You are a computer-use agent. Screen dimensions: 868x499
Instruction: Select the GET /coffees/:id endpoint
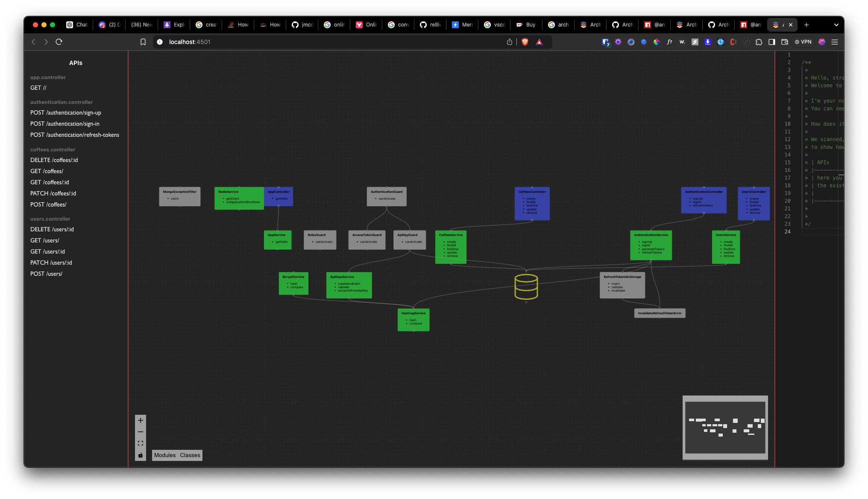(50, 183)
